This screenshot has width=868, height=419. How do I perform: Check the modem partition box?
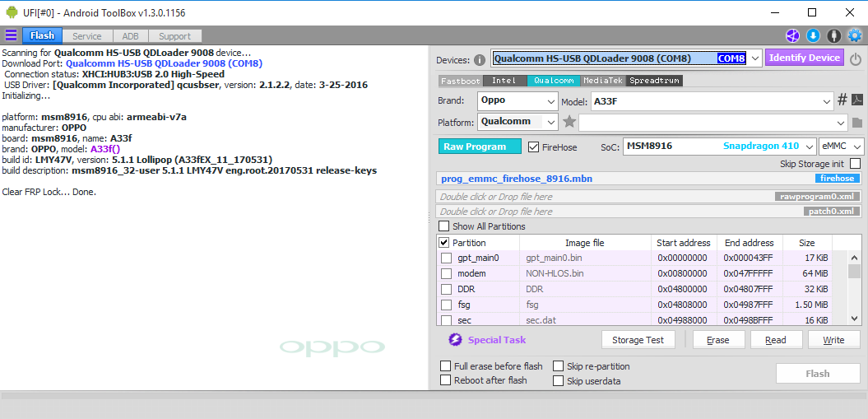446,273
